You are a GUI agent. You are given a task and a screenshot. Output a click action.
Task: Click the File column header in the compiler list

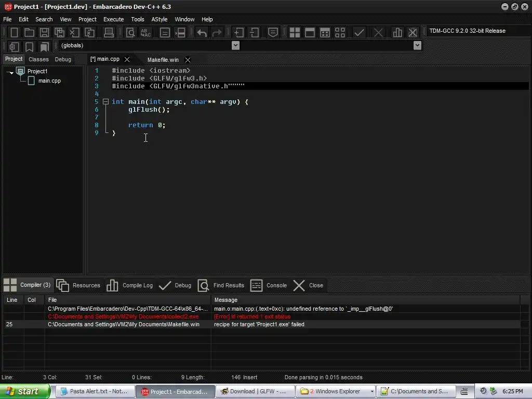(128, 300)
